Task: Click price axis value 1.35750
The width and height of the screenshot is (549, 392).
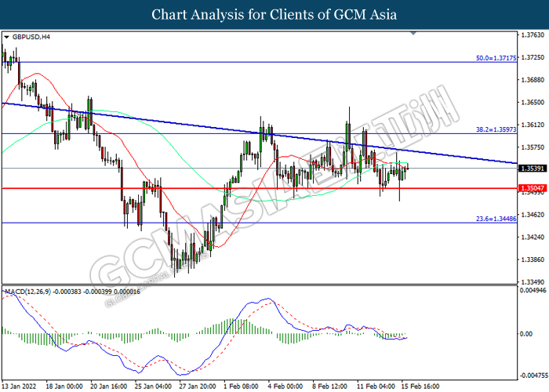Action: pos(533,147)
